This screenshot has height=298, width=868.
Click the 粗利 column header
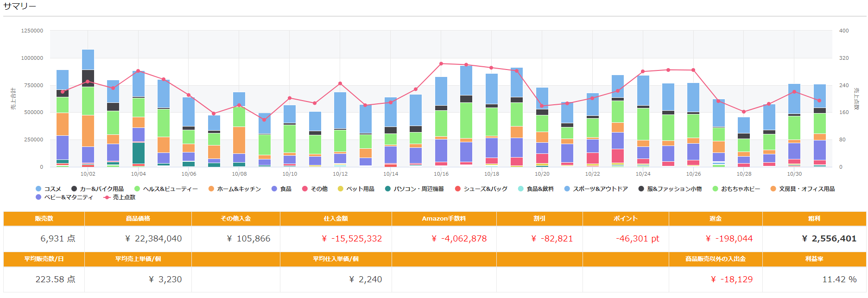814,219
